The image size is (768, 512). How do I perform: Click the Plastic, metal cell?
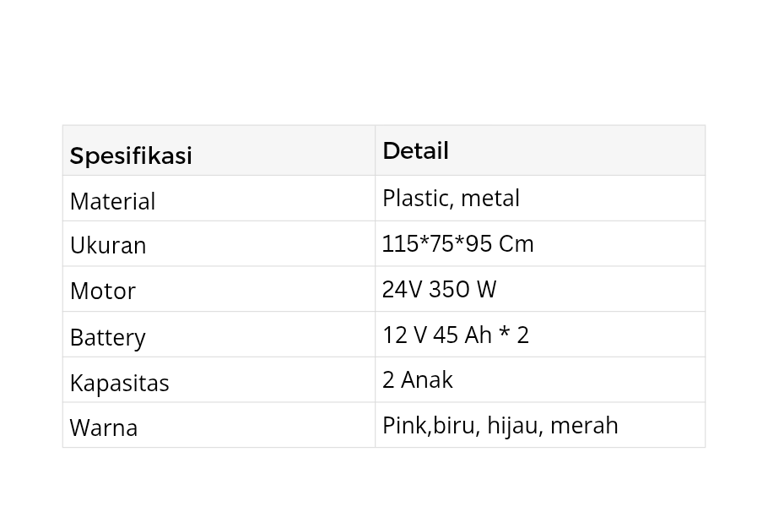click(x=540, y=198)
